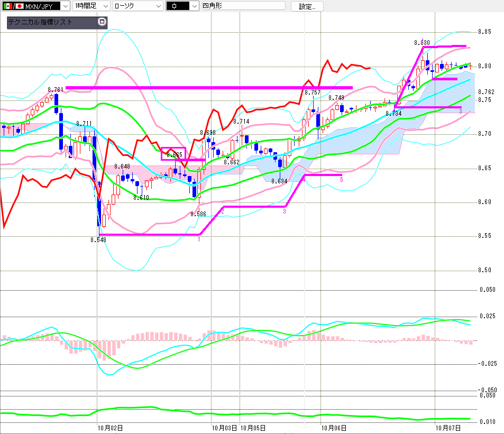The image size is (504, 434).
Task: Click the 8.761 price label
Action: point(56,90)
